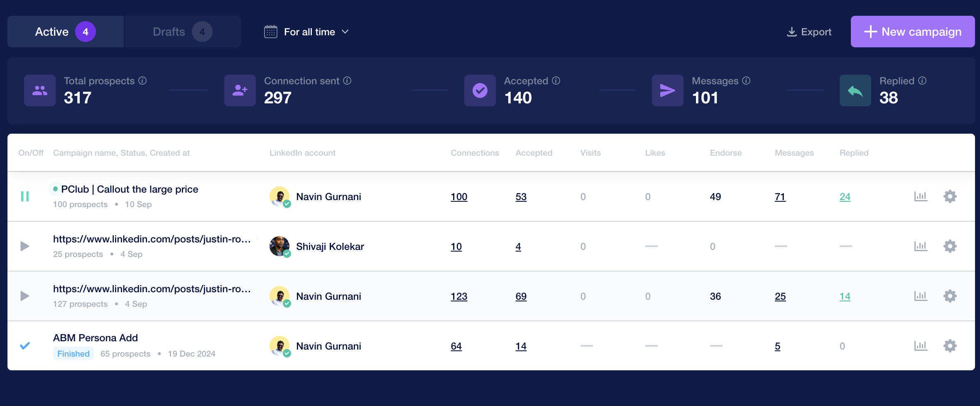Open the calendar date filter icon

pyautogui.click(x=271, y=32)
